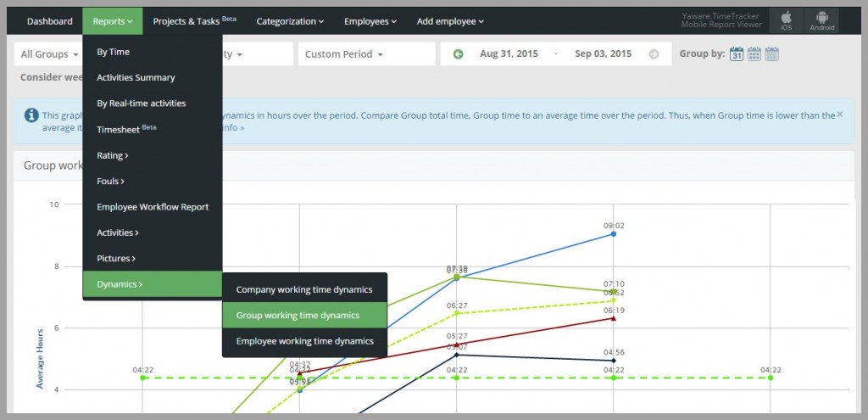The width and height of the screenshot is (868, 420).
Task: Expand the Fouls submenu
Action: [153, 182]
